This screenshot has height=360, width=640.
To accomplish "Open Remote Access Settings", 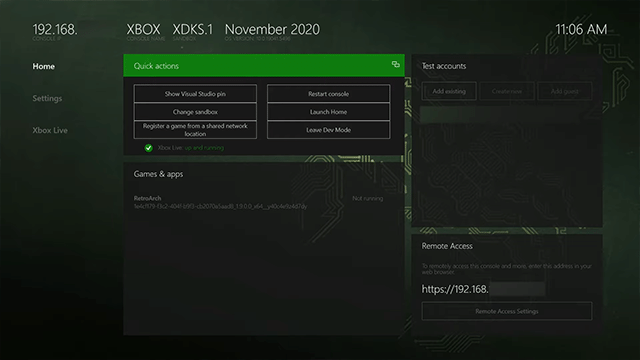I will click(x=507, y=311).
